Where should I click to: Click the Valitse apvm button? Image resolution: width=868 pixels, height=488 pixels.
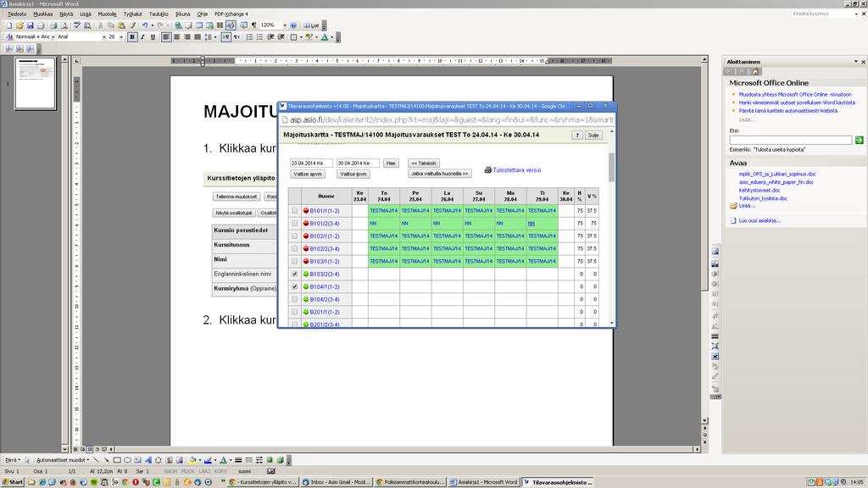tap(308, 175)
